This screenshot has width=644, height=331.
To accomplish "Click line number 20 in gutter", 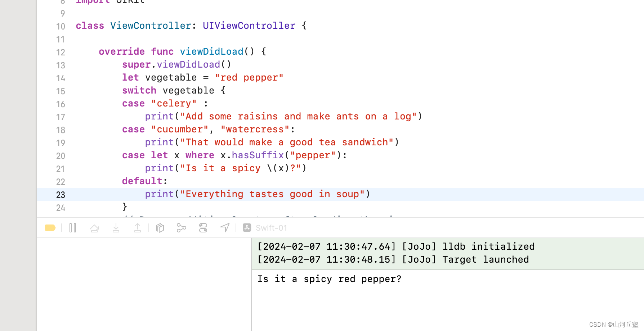I will 61,156.
